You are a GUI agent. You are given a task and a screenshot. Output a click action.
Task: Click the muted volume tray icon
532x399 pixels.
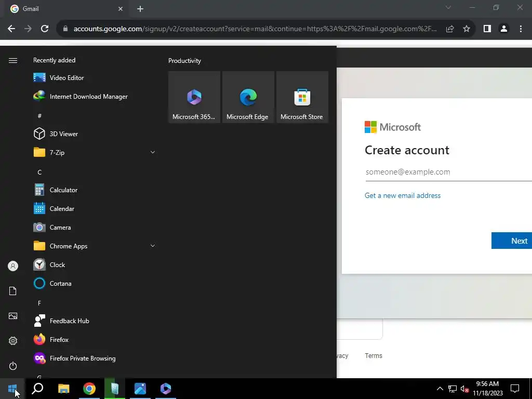[x=465, y=389]
